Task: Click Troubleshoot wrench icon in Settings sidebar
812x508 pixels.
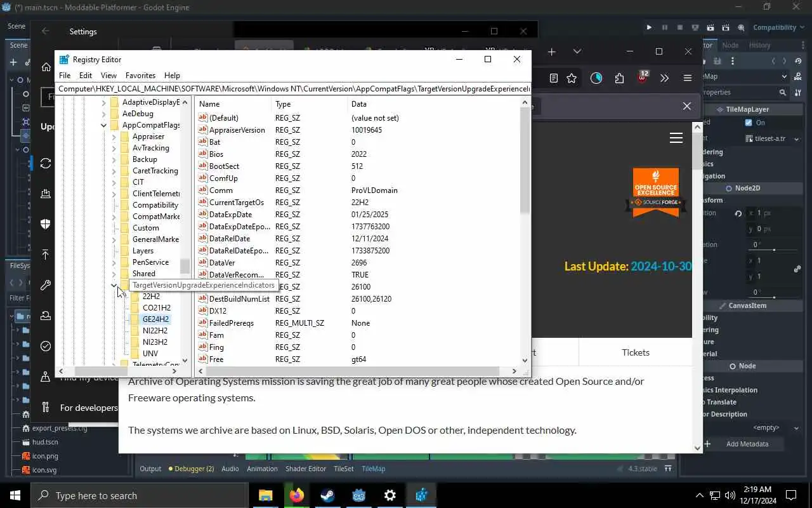Action: pyautogui.click(x=46, y=285)
